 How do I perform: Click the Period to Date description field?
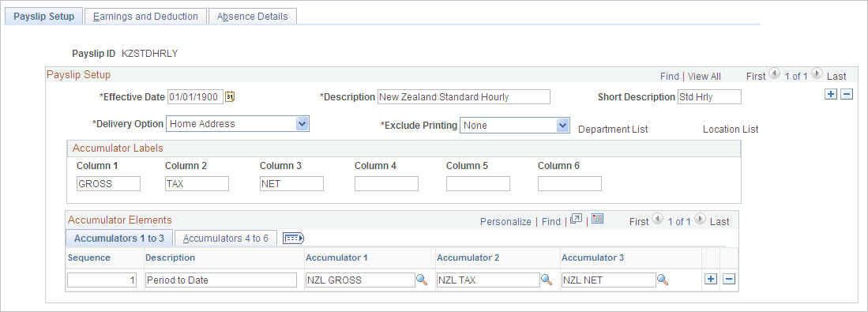point(221,280)
